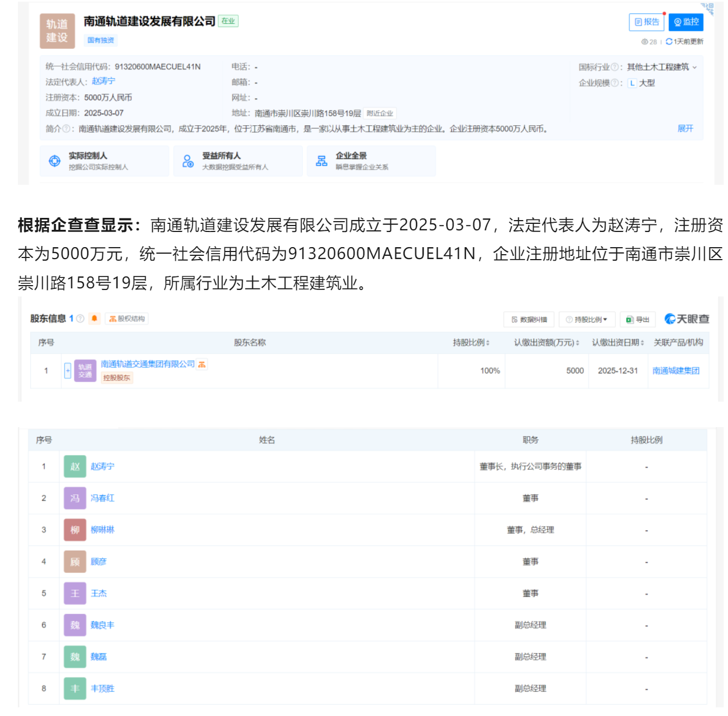
Task: Open 赵涛宁 in the personnel table
Action: pyautogui.click(x=102, y=466)
